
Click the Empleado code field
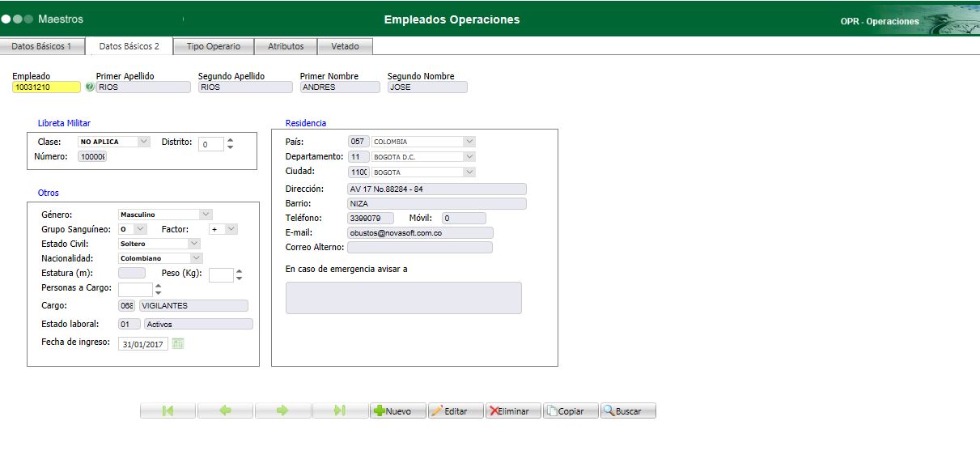coord(46,87)
